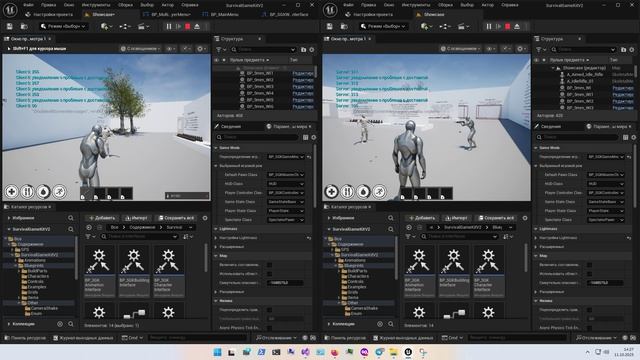Open Файл menu in Client editor window
Image resolution: width=640 pixels, height=360 pixels.
29,5
